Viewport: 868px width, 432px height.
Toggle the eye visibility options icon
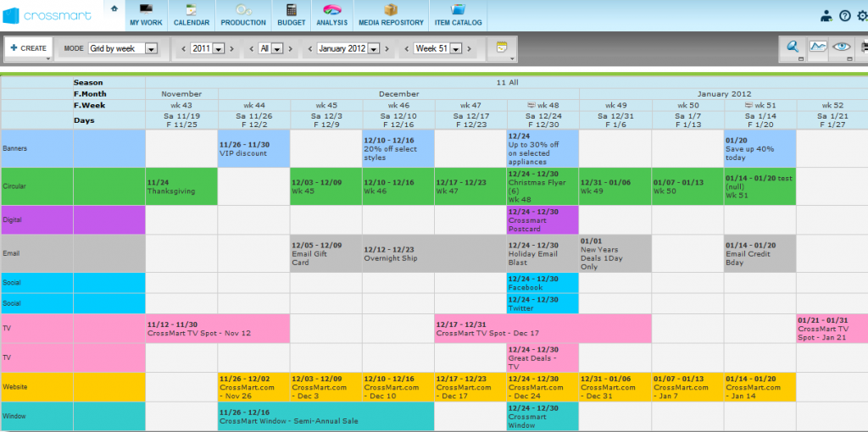[x=843, y=48]
